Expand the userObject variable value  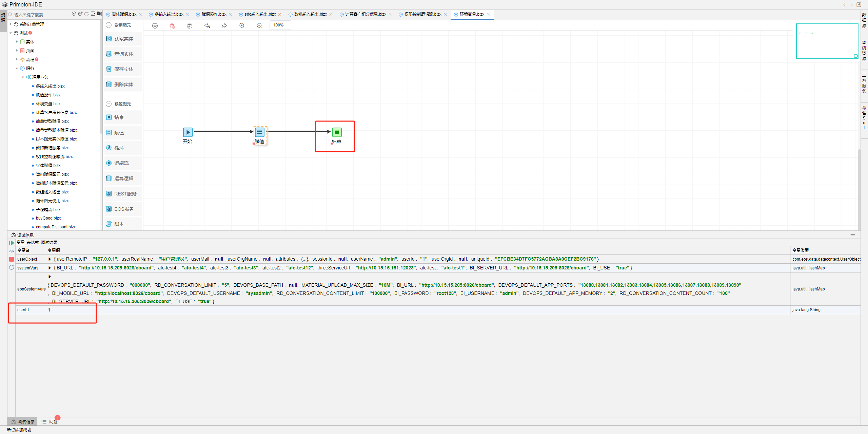[x=50, y=259]
